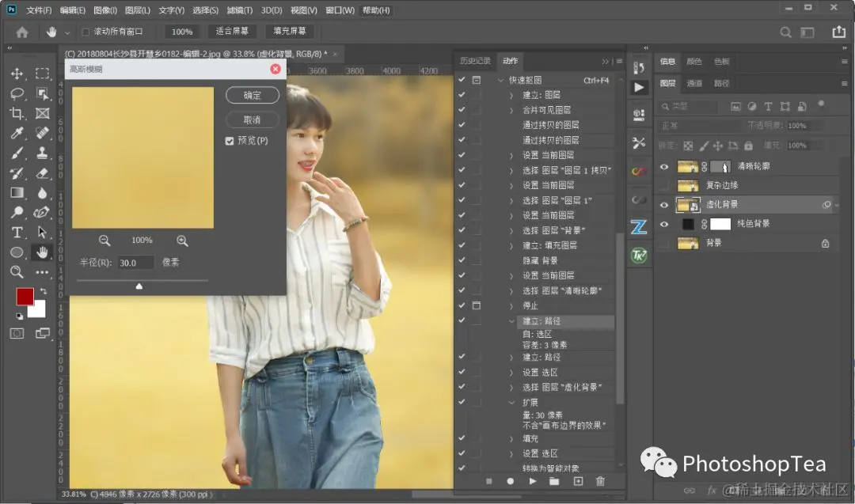Open the 文件(F) menu
Image resolution: width=855 pixels, height=504 pixels.
pos(39,10)
